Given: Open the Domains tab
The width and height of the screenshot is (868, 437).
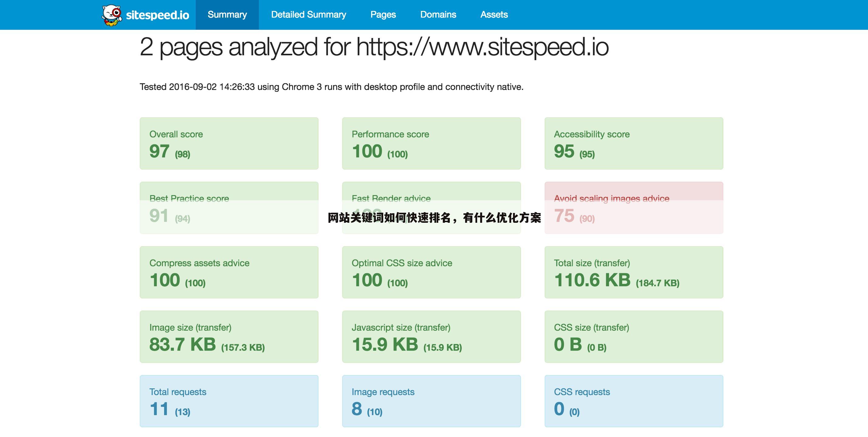Looking at the screenshot, I should (x=438, y=15).
